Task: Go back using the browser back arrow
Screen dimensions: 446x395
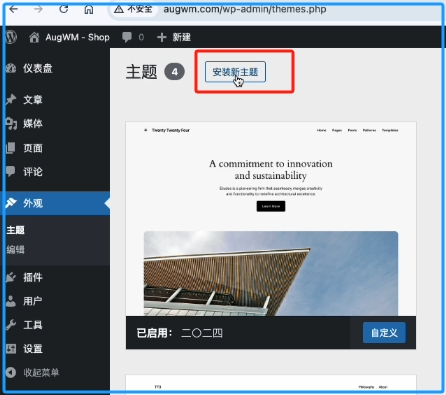Action: coord(14,9)
